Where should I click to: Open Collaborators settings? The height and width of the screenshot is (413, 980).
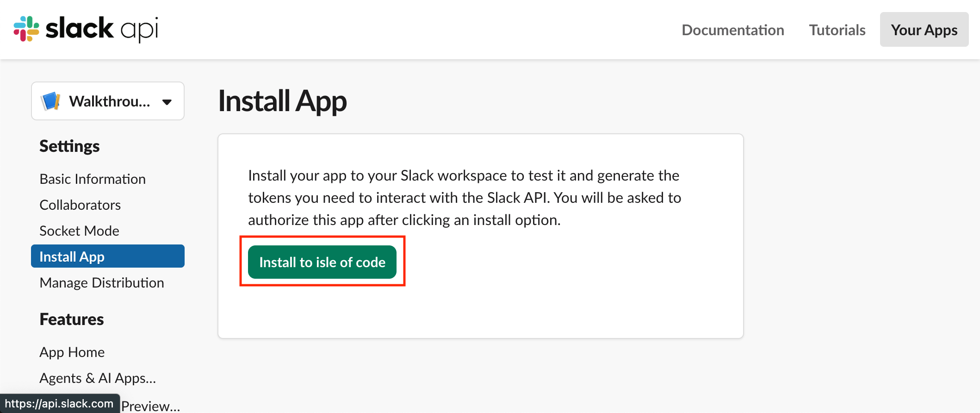pos(80,205)
